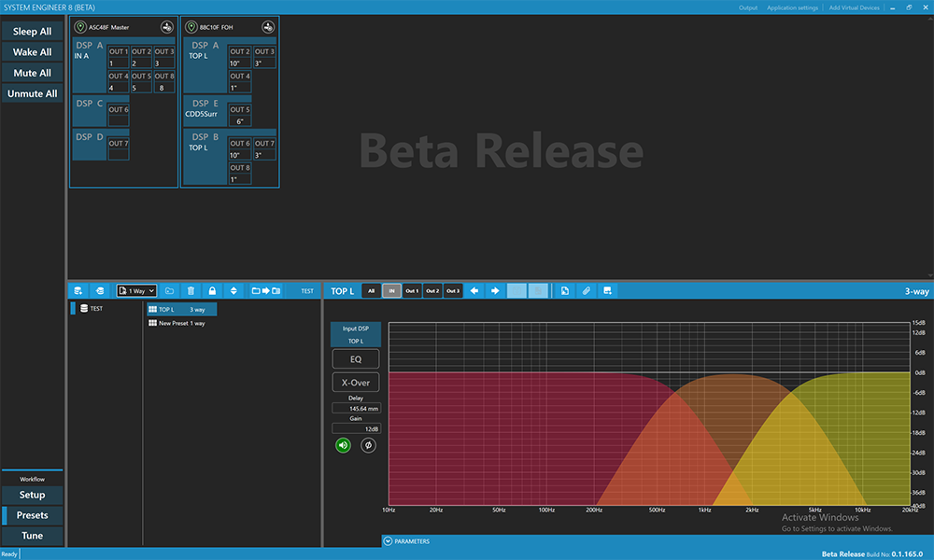Screen dimensions: 934x560
Task: Click the round icon right of 88C10F FOH
Action: pyautogui.click(x=268, y=27)
